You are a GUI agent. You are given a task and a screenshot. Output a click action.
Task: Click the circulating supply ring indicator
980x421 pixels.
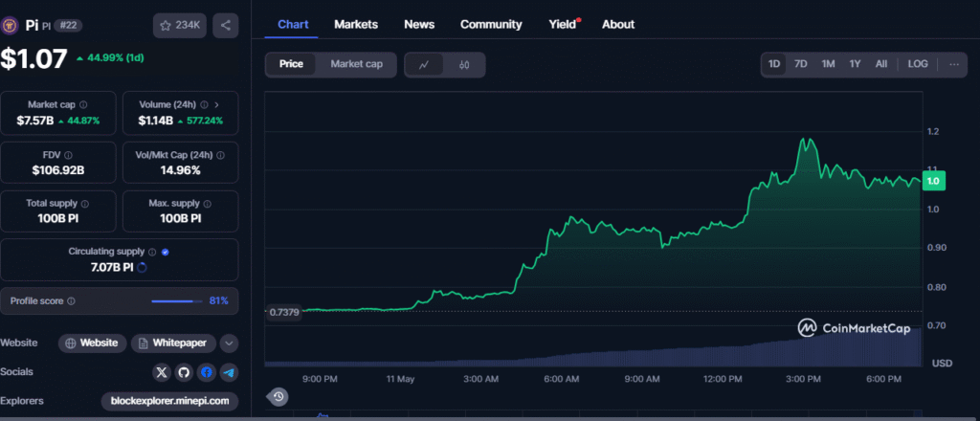pyautogui.click(x=142, y=268)
